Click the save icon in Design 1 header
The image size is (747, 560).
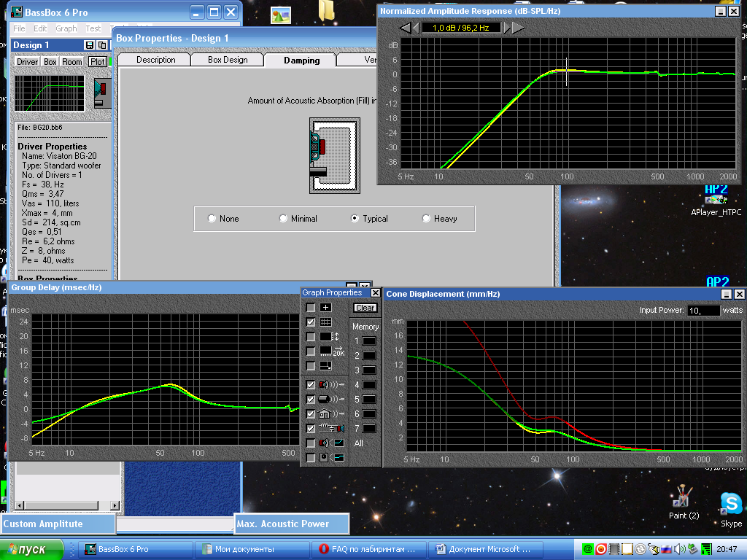point(89,44)
